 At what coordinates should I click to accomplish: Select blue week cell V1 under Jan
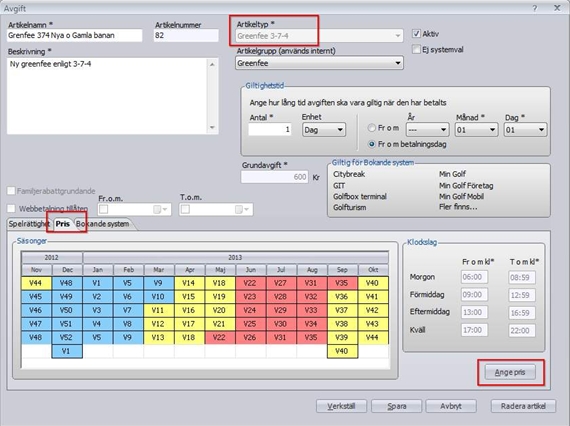pos(97,283)
